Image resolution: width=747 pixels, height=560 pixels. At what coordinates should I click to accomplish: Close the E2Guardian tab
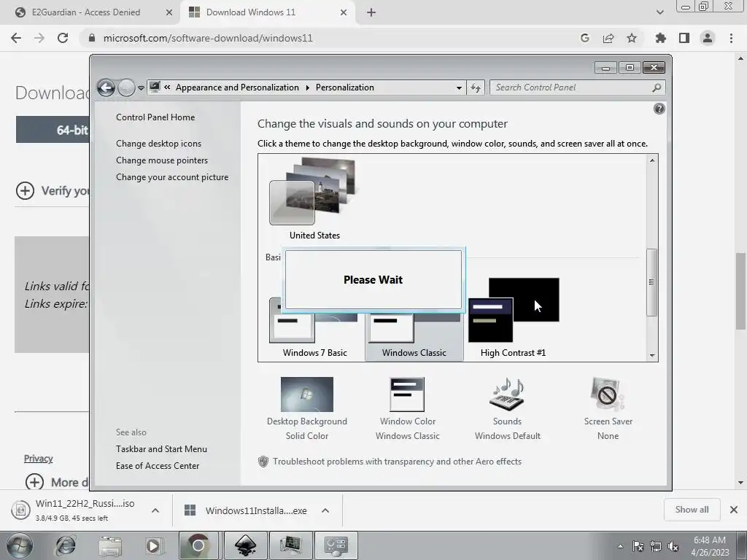click(x=169, y=12)
